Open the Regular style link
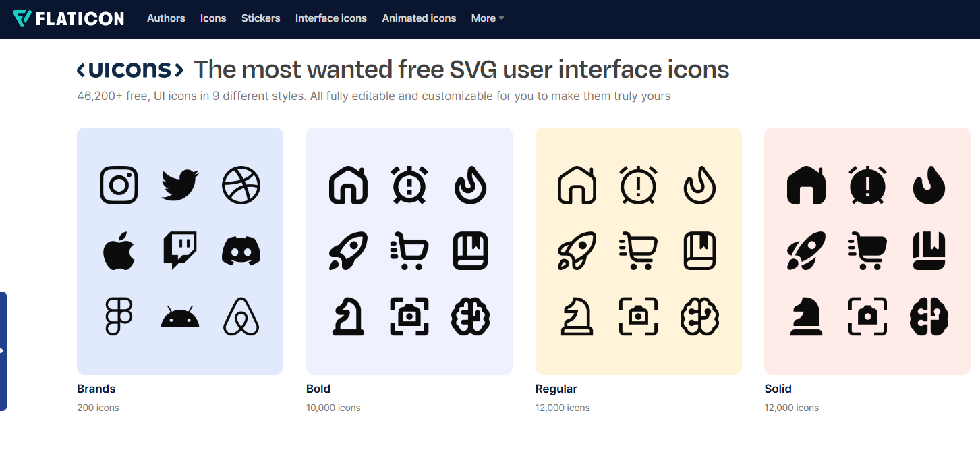The width and height of the screenshot is (980, 469). tap(556, 389)
